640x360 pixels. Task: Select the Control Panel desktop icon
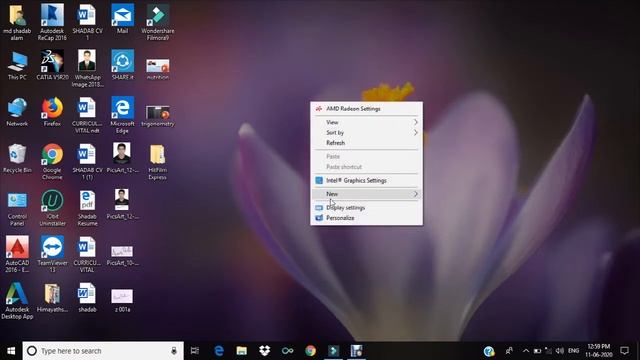tap(17, 208)
